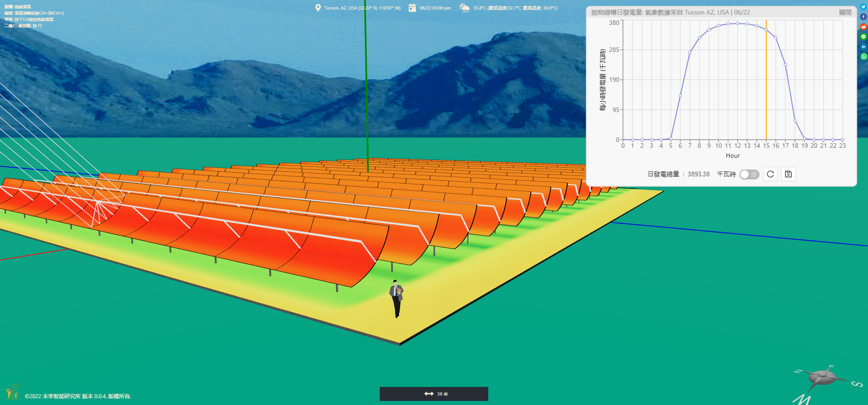Close the chart panel with 關閉
This screenshot has width=868, height=405.
pos(845,12)
